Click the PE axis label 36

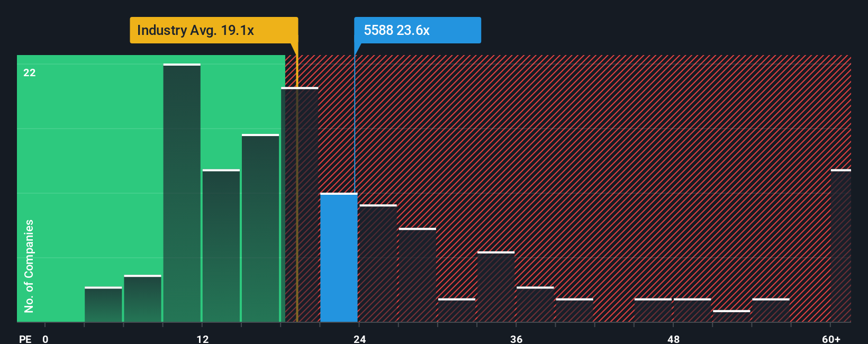click(x=517, y=339)
